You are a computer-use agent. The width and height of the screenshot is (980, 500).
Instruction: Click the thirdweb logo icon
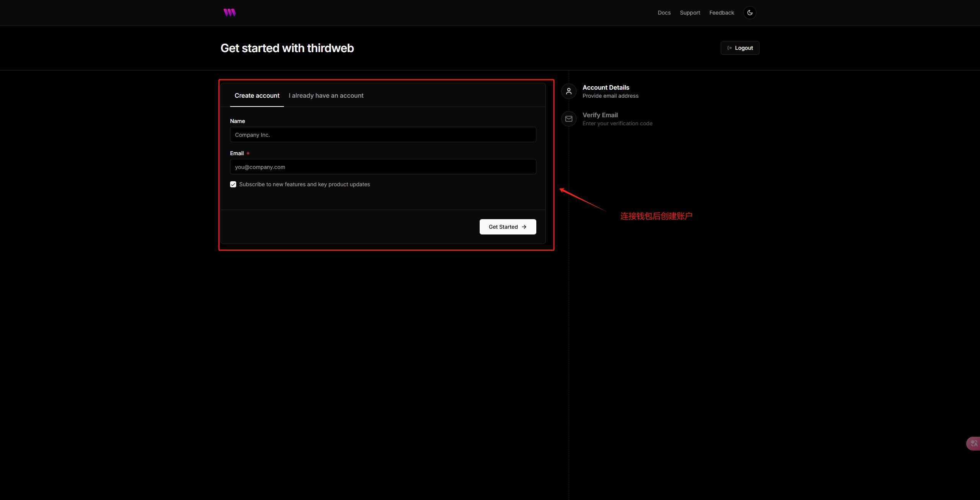[229, 13]
